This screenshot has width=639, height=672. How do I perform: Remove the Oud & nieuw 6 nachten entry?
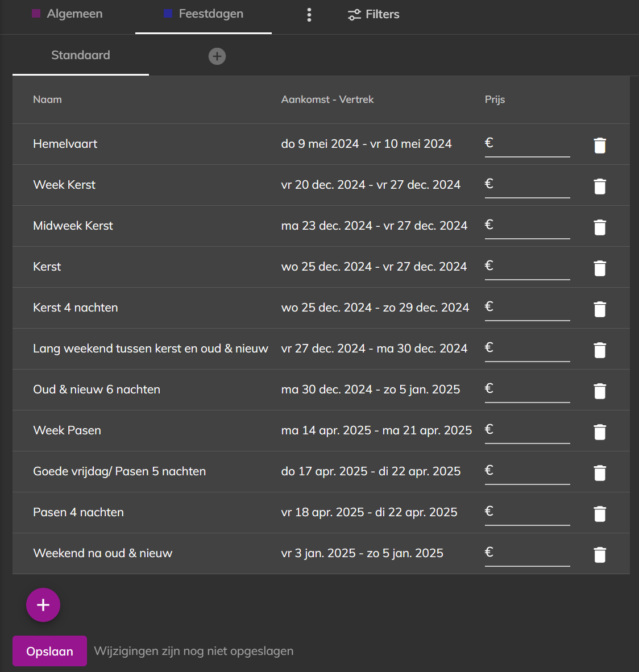(x=600, y=391)
